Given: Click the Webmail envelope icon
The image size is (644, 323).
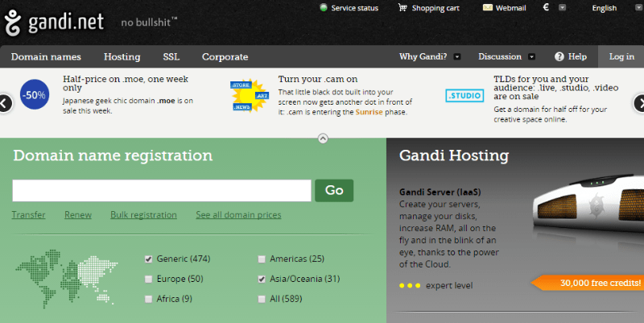Looking at the screenshot, I should [x=488, y=7].
